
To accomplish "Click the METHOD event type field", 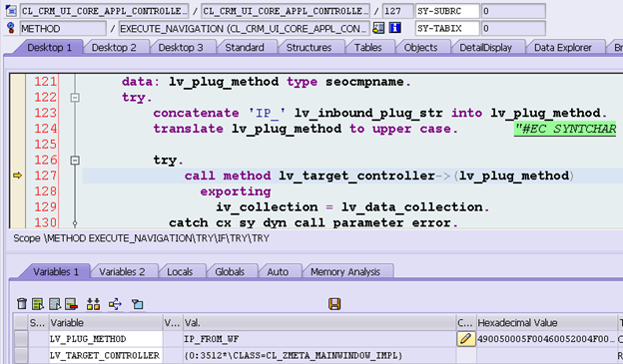I will (63, 29).
